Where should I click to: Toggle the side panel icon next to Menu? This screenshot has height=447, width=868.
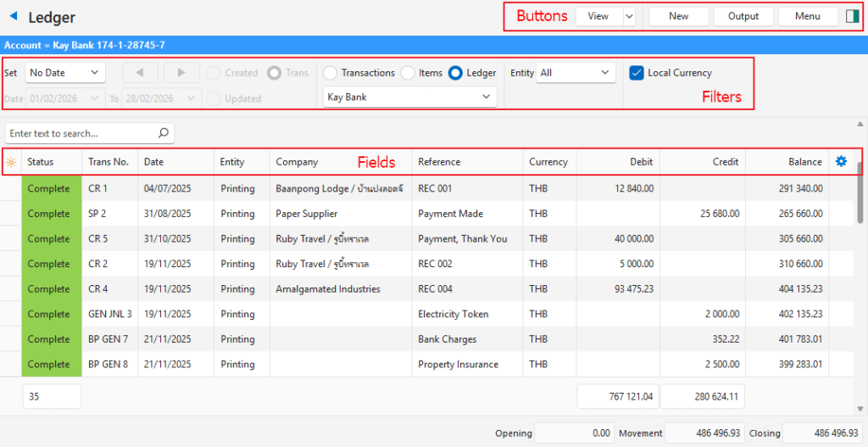pos(852,17)
